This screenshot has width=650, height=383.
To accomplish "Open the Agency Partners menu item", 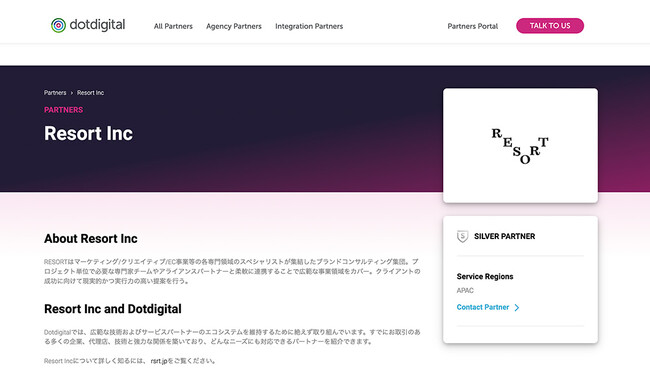I will [x=234, y=26].
